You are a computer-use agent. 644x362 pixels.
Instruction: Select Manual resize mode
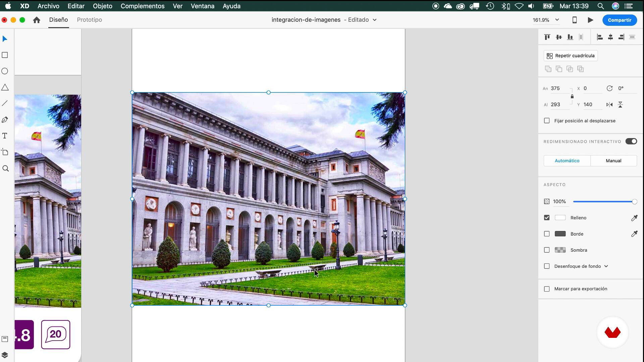pyautogui.click(x=613, y=161)
